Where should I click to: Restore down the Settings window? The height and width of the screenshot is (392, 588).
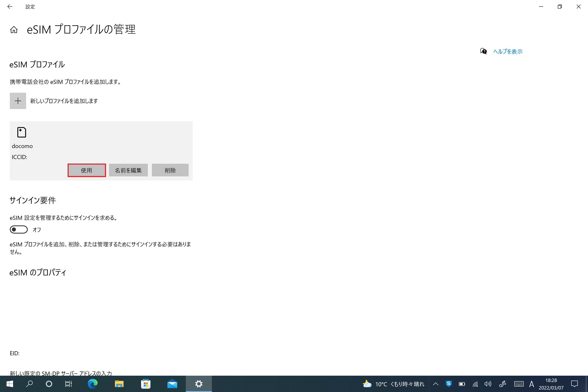click(x=560, y=7)
